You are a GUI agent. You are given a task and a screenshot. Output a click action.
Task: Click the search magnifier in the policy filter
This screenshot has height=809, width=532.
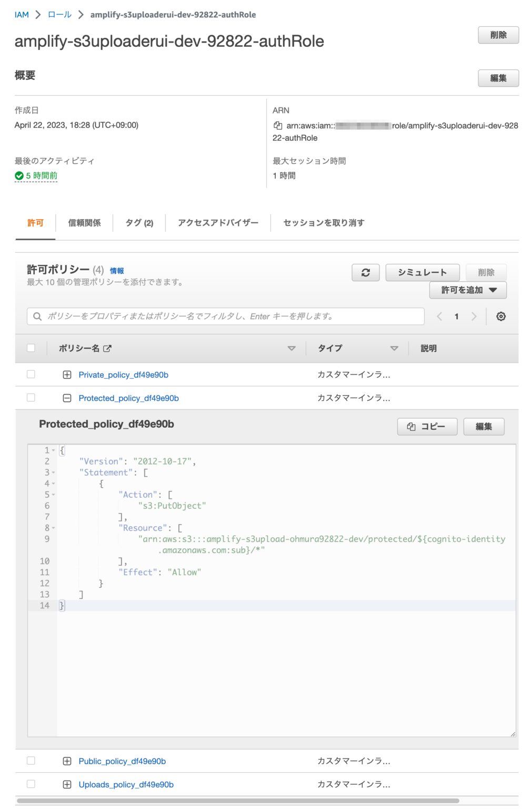(x=37, y=316)
